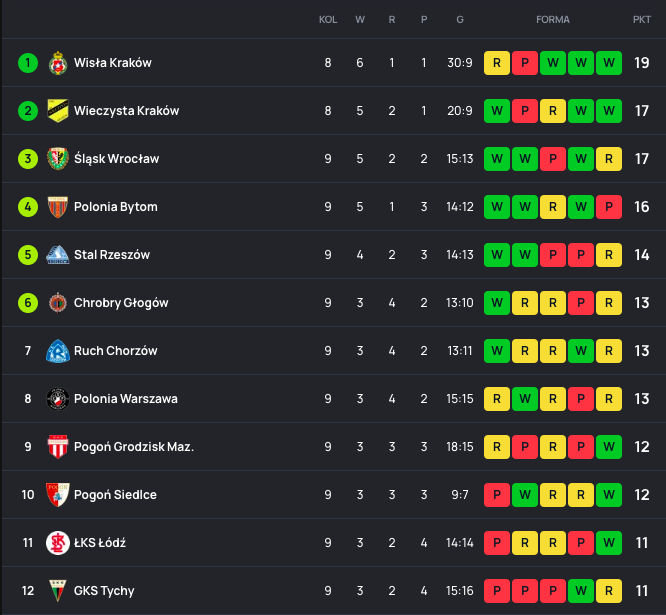Click Polonia Bytom's last red P form badge
Viewport: 666px width, 615px height.
609,207
